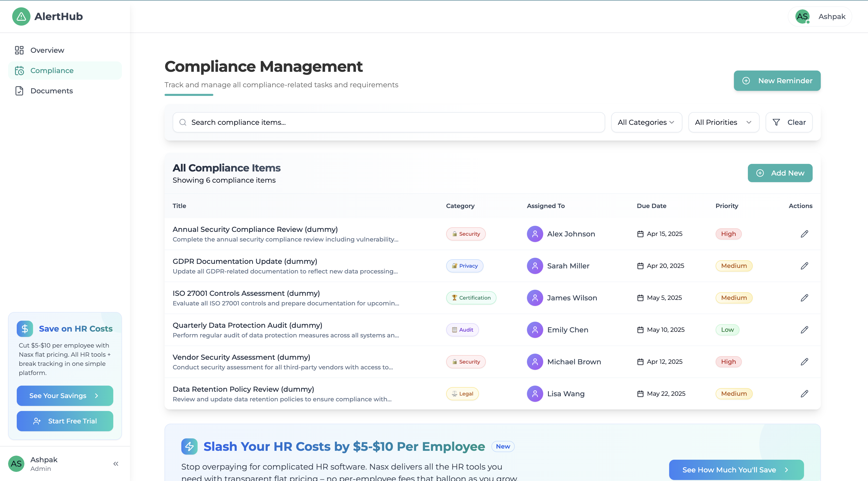The width and height of the screenshot is (868, 481).
Task: Click the Priority column header
Action: click(727, 206)
